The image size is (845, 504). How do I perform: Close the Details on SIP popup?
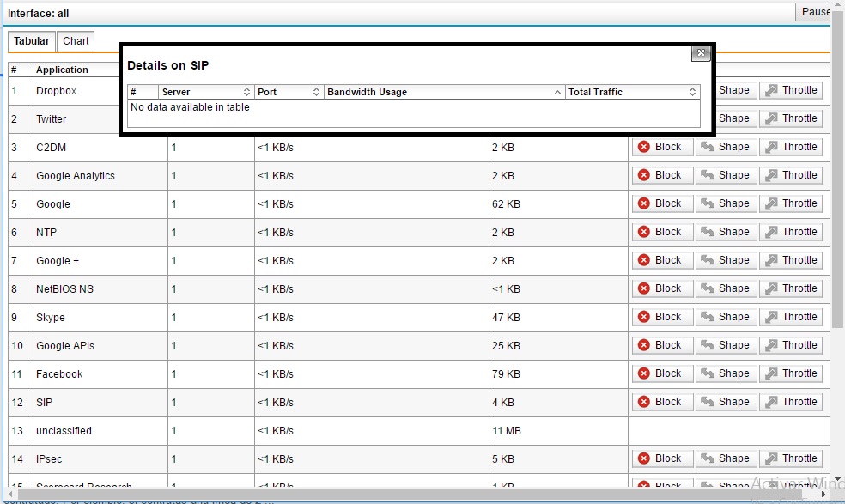click(701, 53)
